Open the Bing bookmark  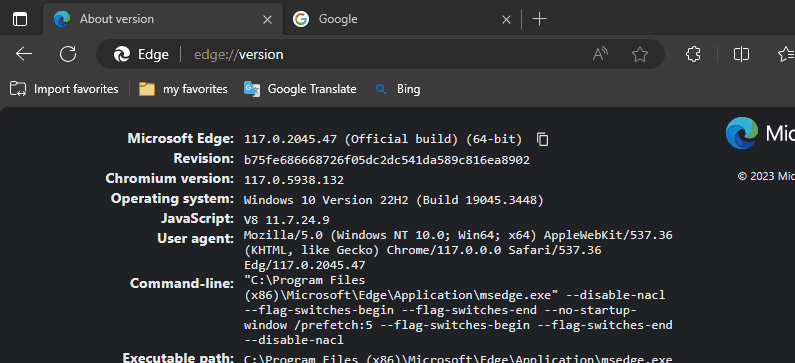coord(398,89)
